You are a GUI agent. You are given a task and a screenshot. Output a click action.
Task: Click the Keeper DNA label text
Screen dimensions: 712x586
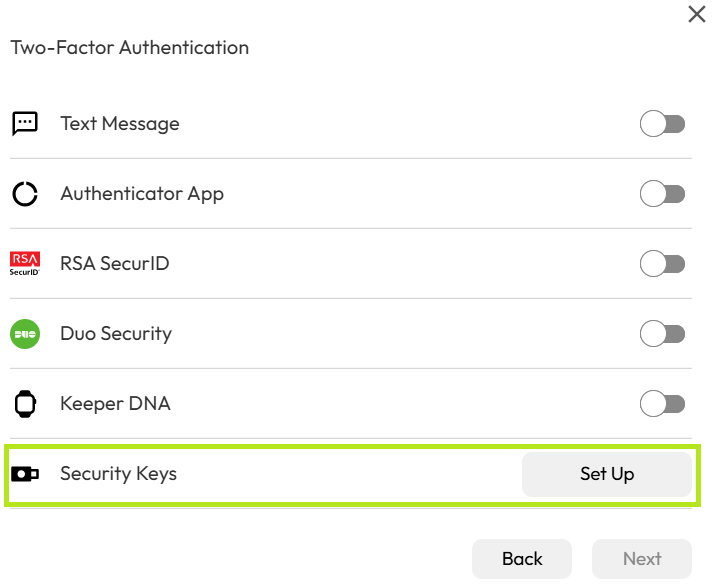115,404
